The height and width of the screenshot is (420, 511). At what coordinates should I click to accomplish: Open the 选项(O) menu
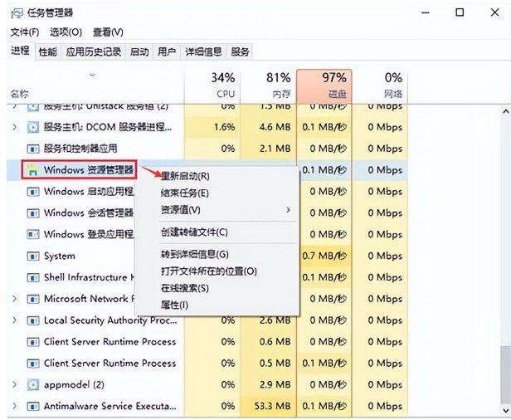[x=66, y=32]
